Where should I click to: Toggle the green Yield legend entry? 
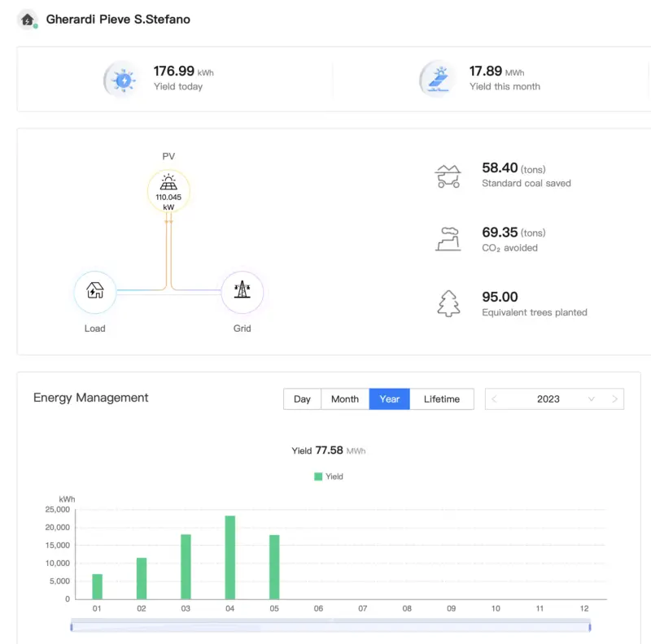[329, 476]
